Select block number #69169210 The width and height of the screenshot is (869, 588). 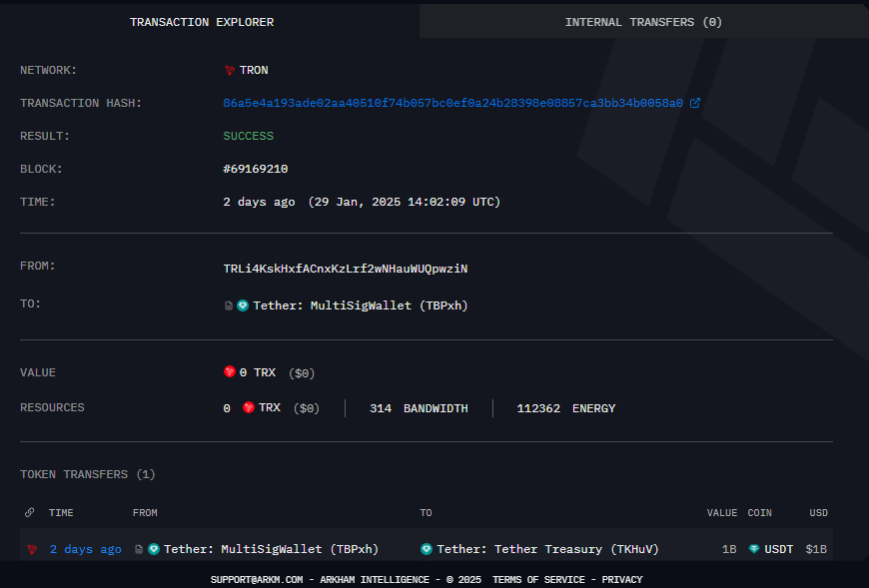pyautogui.click(x=256, y=169)
